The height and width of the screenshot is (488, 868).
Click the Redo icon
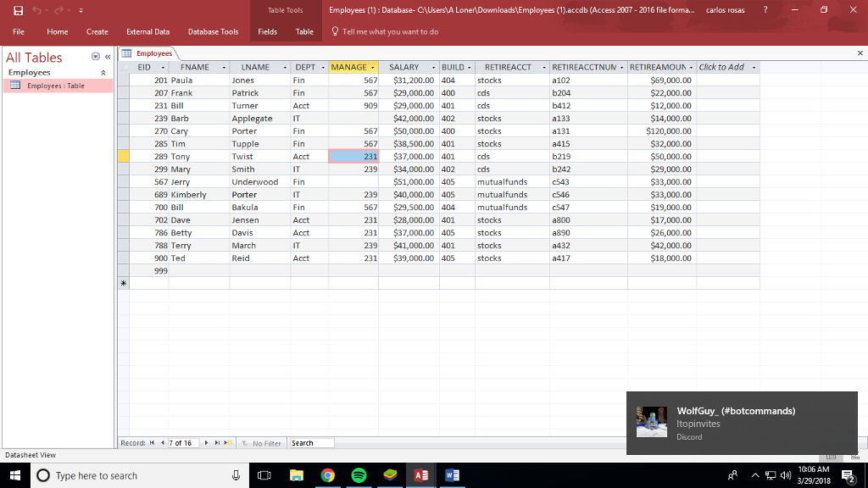(58, 9)
